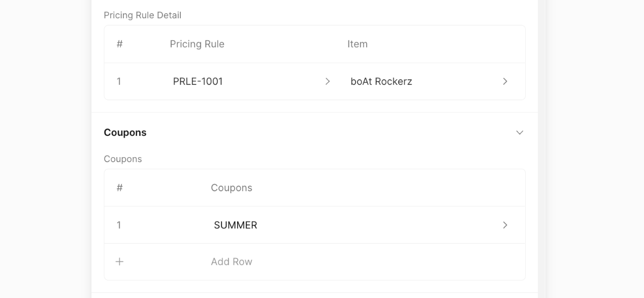This screenshot has width=644, height=298.
Task: Click the bold Coupons section heading
Action: tap(125, 133)
